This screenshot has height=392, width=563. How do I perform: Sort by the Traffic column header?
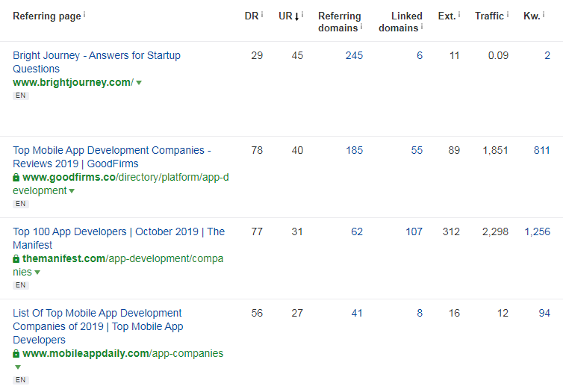point(489,16)
